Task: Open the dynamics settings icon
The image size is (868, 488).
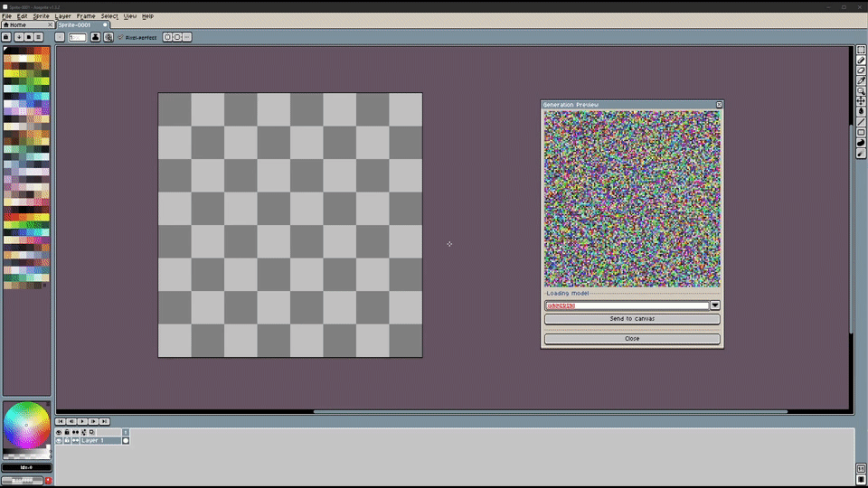Action: (x=108, y=37)
